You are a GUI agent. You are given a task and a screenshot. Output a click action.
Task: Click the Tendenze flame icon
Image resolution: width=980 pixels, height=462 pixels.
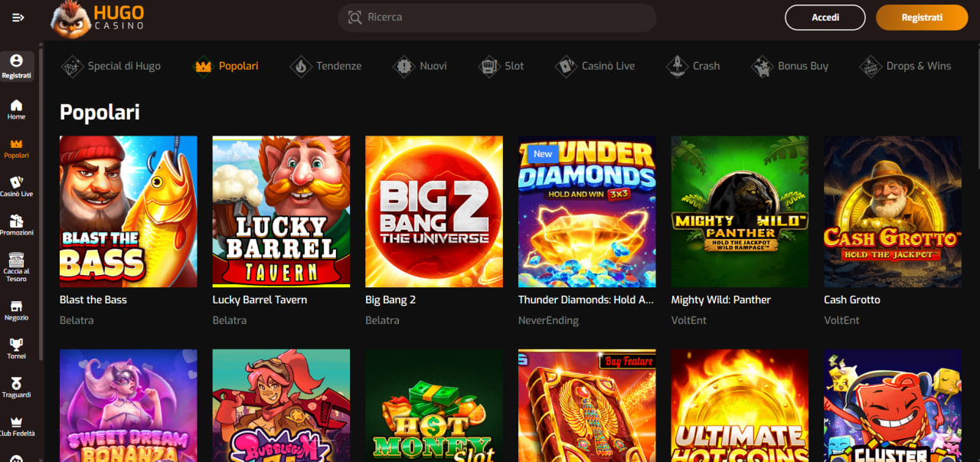point(300,67)
